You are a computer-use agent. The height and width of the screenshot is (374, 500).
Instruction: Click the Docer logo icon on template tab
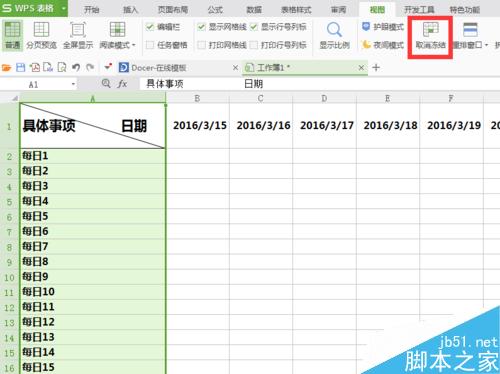[x=124, y=68]
